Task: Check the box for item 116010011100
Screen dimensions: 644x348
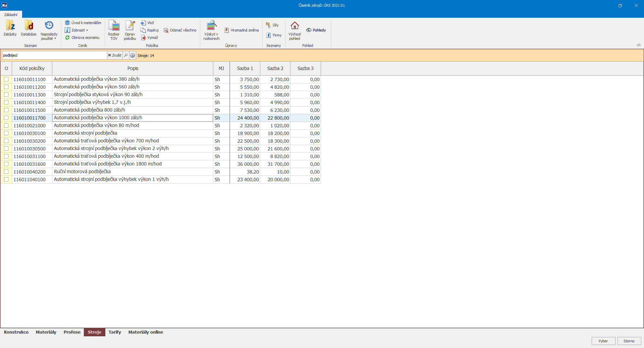Action: (6, 79)
